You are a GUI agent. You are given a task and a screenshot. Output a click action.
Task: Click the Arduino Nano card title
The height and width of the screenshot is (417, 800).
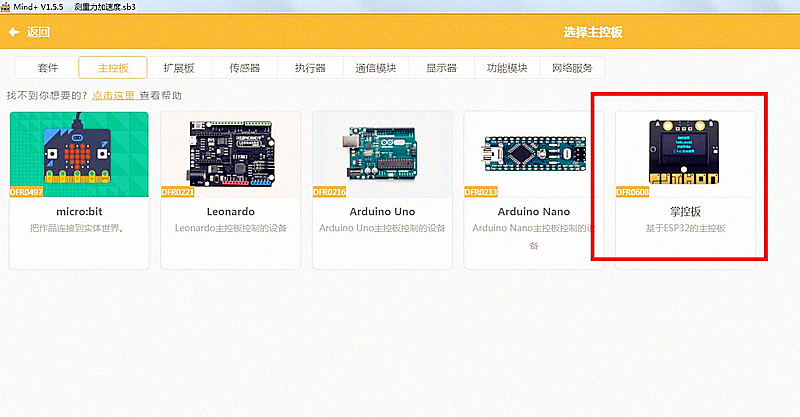(534, 211)
